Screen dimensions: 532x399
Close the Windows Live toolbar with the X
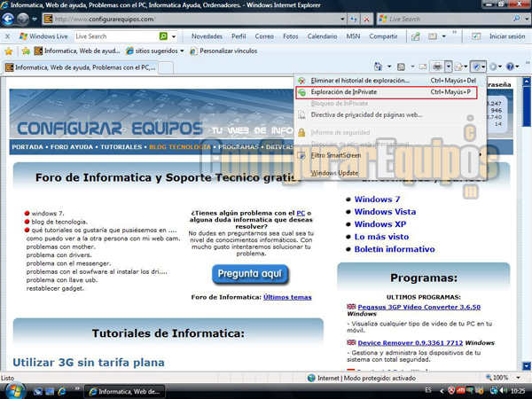pyautogui.click(x=8, y=36)
